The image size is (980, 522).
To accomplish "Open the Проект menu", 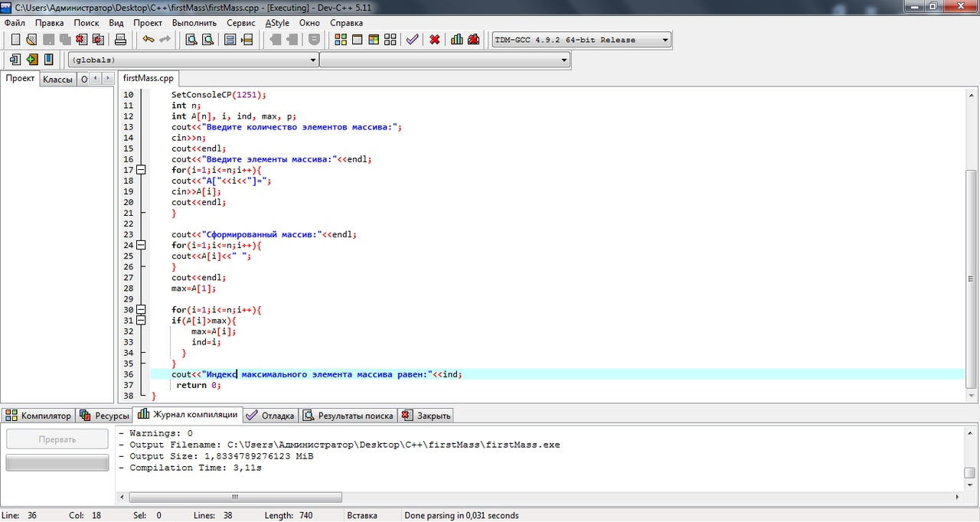I will tap(148, 23).
